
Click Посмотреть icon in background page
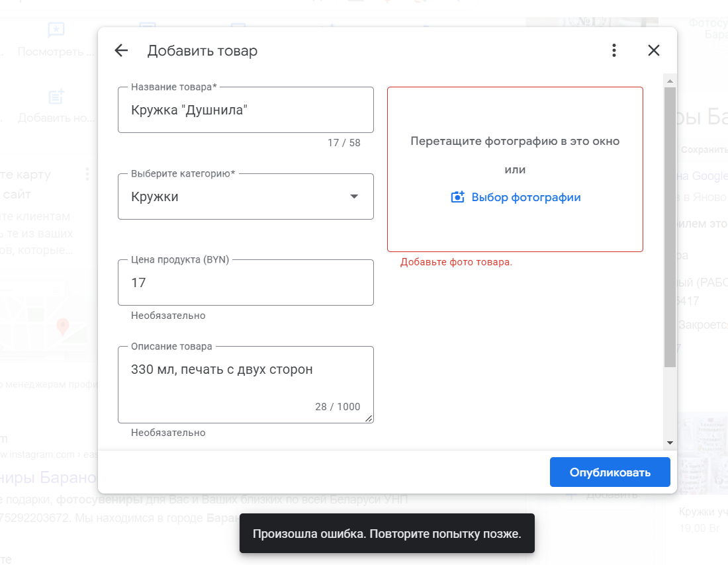coord(56,30)
